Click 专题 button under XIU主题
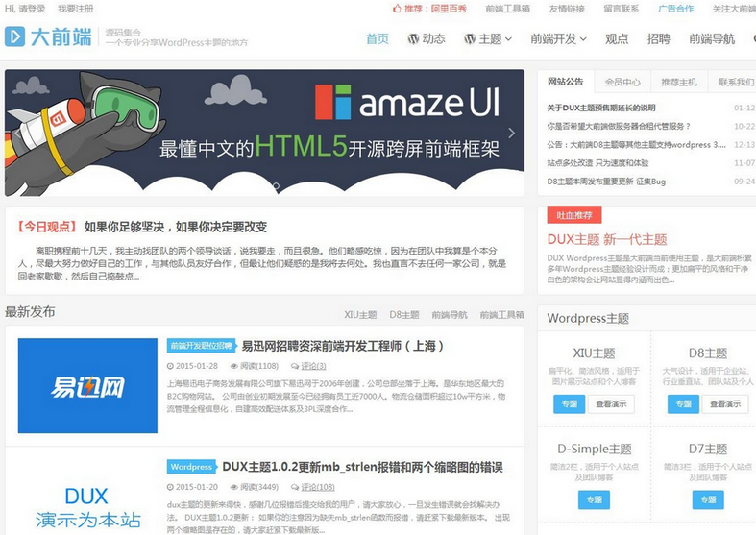This screenshot has height=535, width=756. pos(570,404)
